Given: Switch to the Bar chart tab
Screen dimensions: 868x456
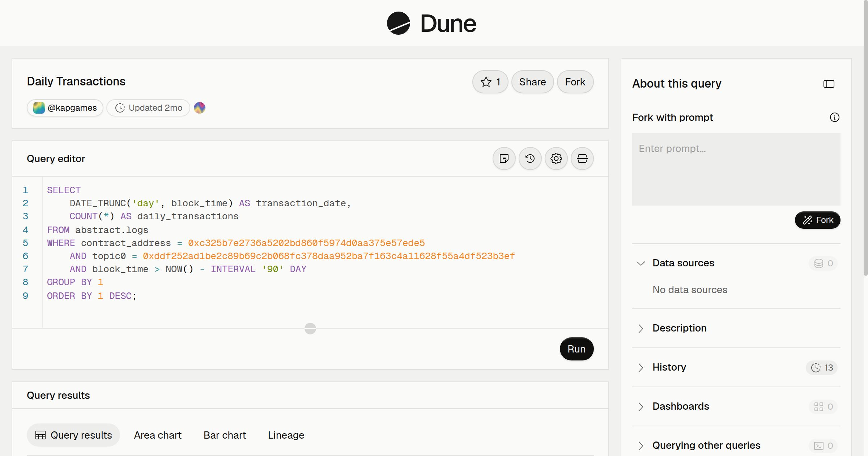Looking at the screenshot, I should [225, 435].
